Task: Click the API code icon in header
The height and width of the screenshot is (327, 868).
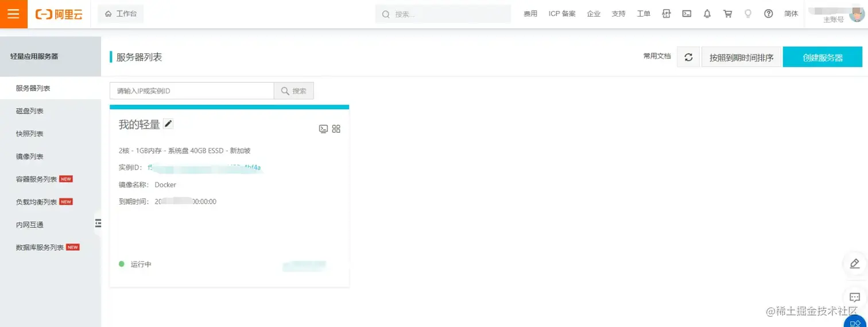Action: (x=666, y=14)
